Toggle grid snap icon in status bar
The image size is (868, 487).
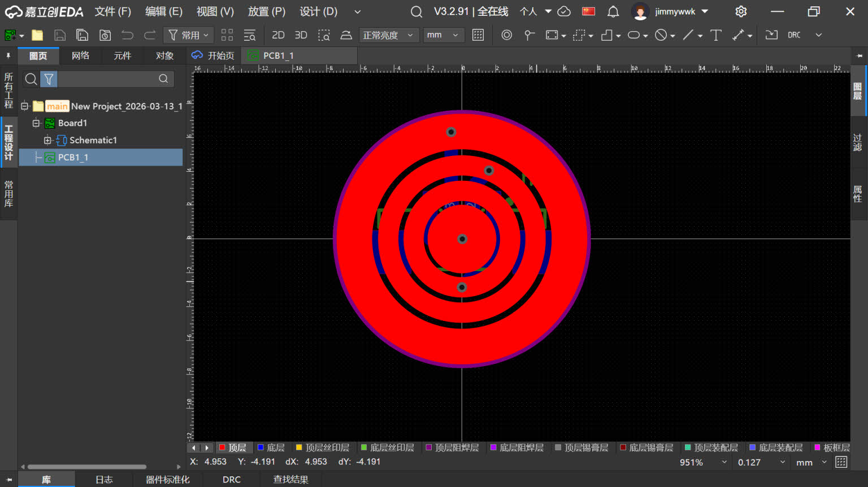tap(841, 462)
